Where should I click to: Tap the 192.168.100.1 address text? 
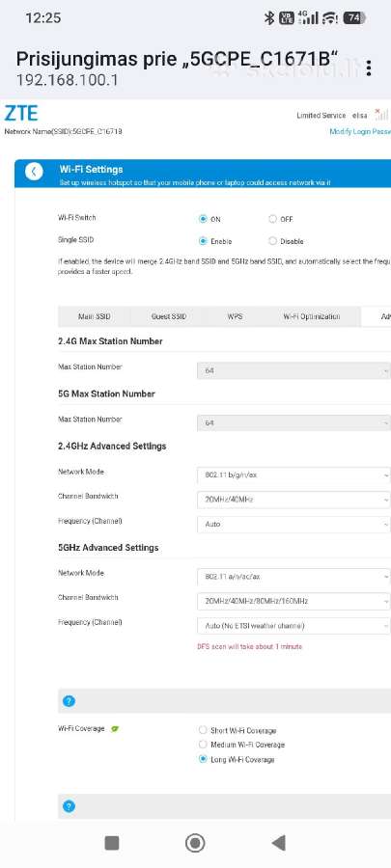point(68,80)
